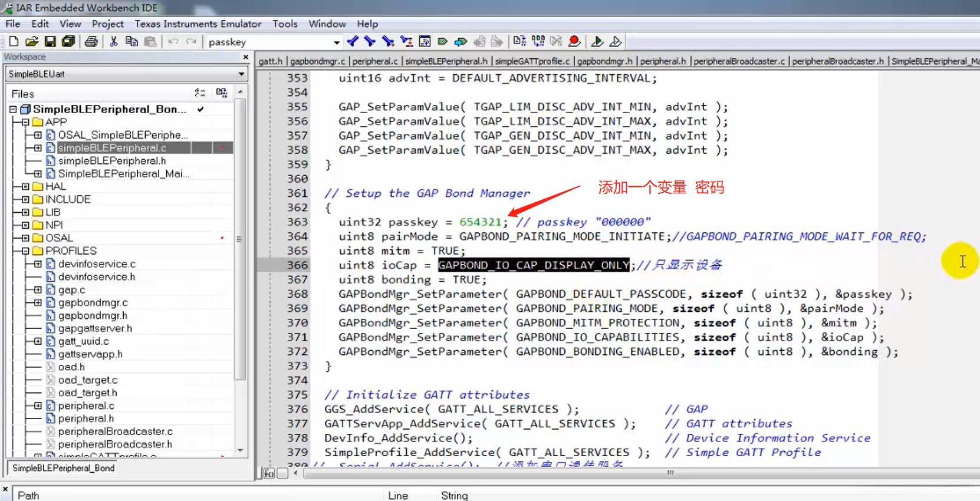The width and height of the screenshot is (980, 501).
Task: Click the Save All icon
Action: tap(68, 41)
